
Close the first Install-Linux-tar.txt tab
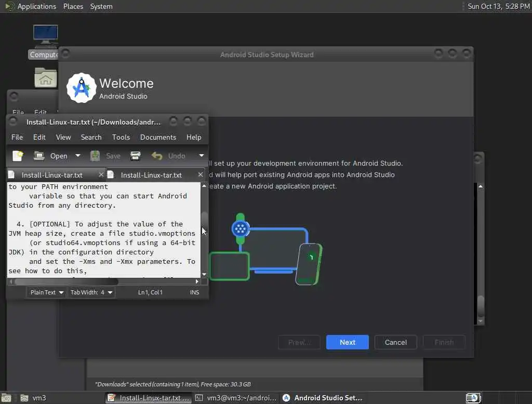point(101,174)
